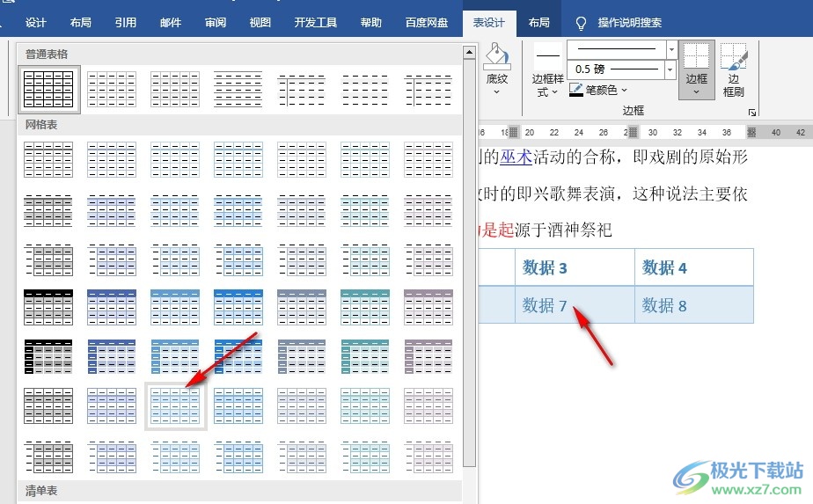Click the 数据 3 table cell
This screenshot has height=504, width=813.
[575, 267]
